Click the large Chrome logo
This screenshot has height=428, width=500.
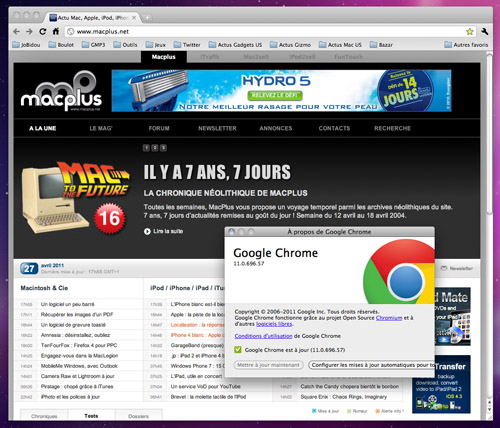pos(399,272)
